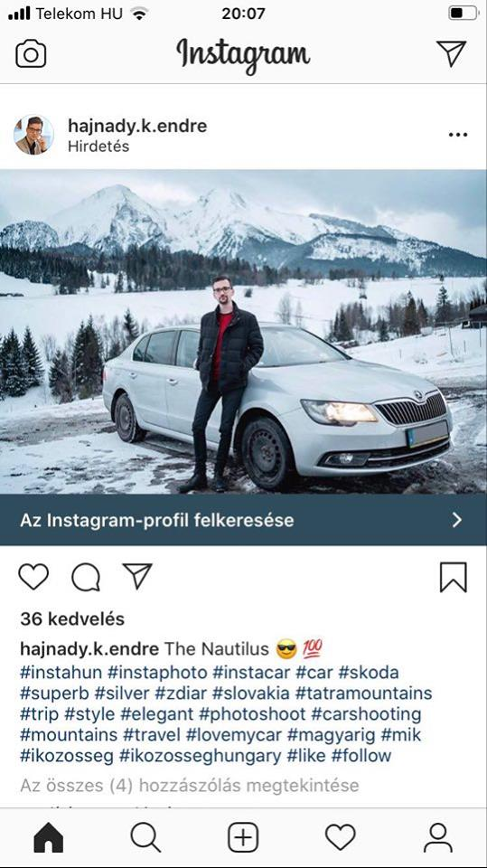The width and height of the screenshot is (487, 868).
Task: Open the Profile tab person icon
Action: point(437,837)
